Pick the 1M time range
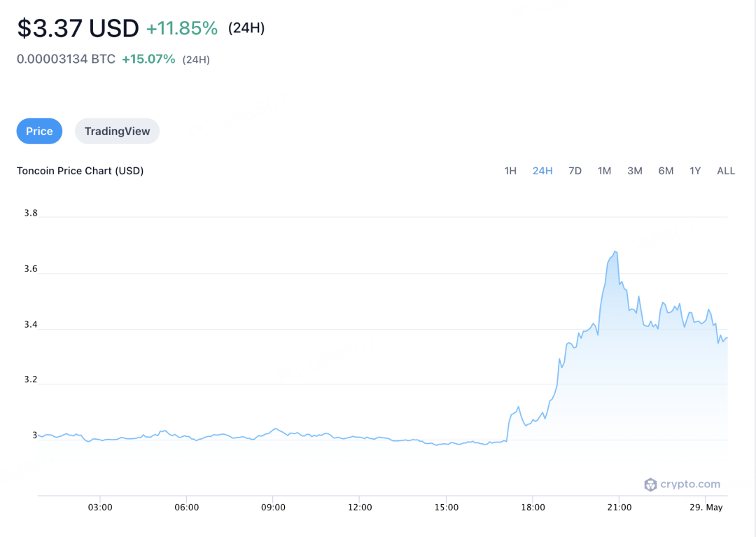 point(604,171)
